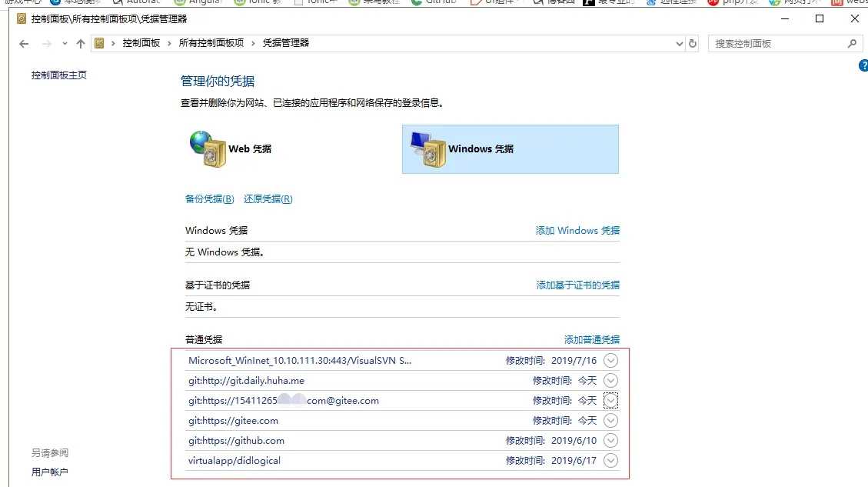868x487 pixels.
Task: Open 备份凭据(B) link
Action: point(209,198)
